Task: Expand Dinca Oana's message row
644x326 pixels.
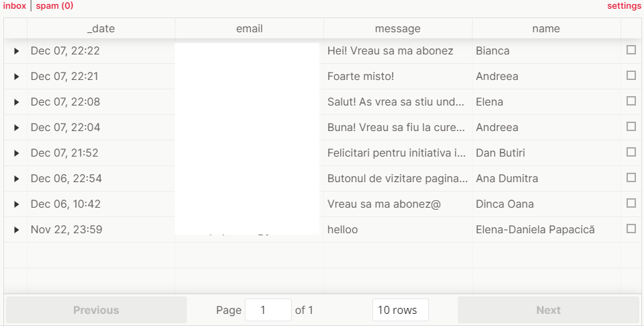Action: (16, 204)
